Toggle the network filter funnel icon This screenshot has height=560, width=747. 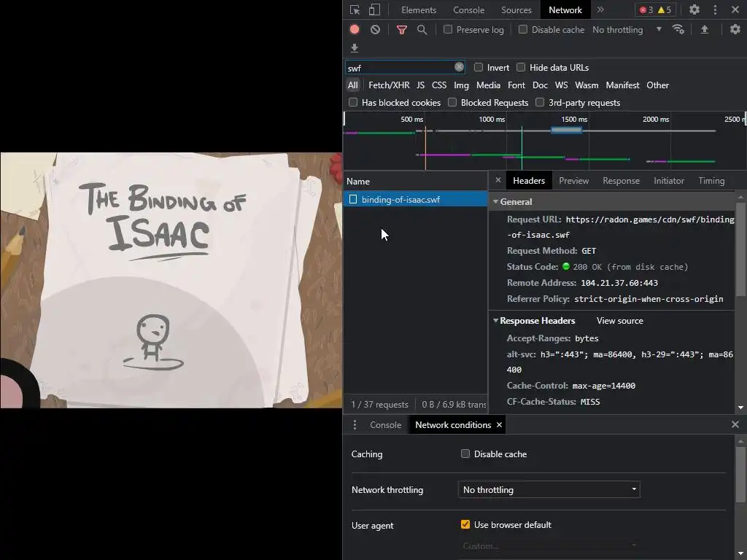click(402, 29)
